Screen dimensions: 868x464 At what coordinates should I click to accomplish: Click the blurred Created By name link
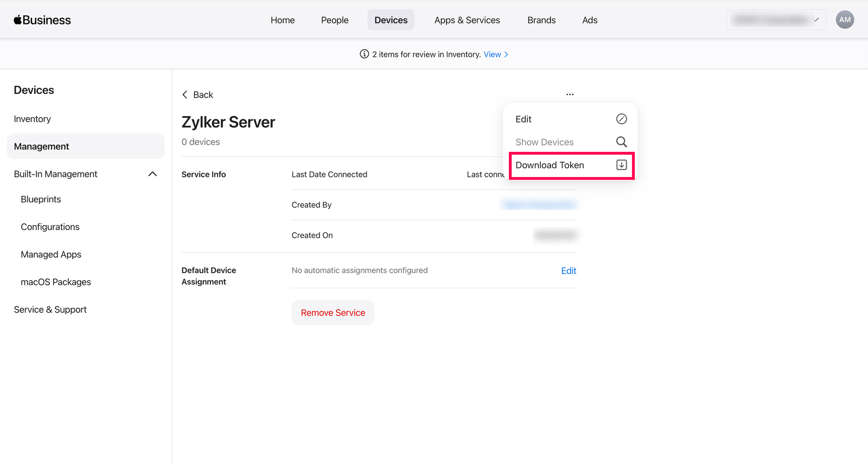539,205
